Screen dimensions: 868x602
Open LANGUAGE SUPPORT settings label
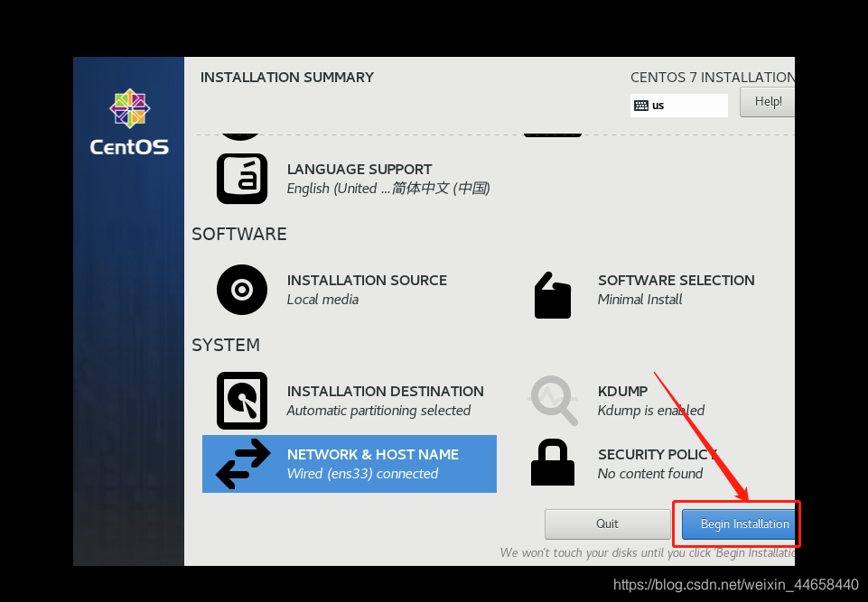[359, 170]
